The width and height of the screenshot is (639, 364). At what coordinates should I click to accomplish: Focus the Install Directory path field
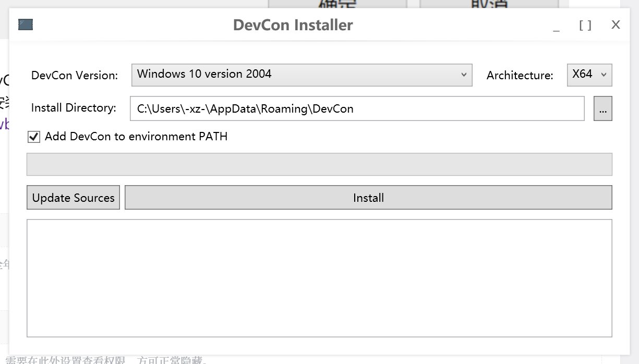357,109
